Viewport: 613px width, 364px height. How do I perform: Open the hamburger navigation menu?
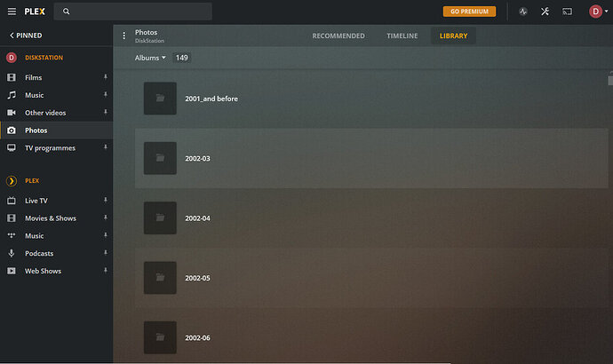pos(12,12)
